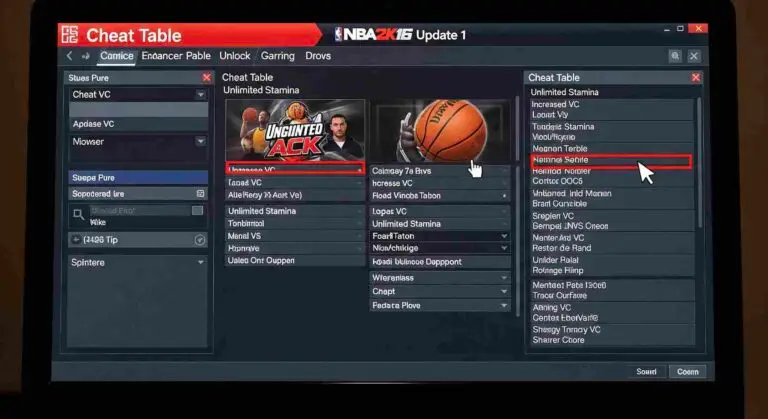Screen dimensions: 768x419
Task: Select Lopar VC in the middle-right column
Action: click(x=439, y=211)
